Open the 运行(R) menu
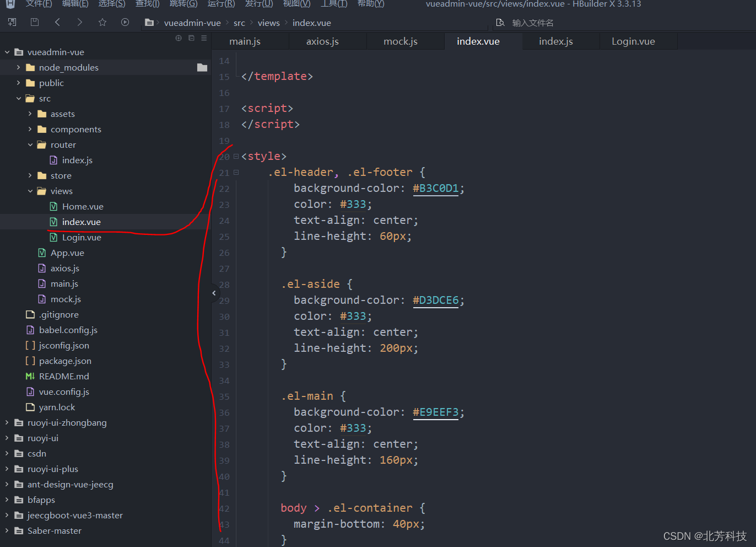The width and height of the screenshot is (756, 547). (221, 4)
